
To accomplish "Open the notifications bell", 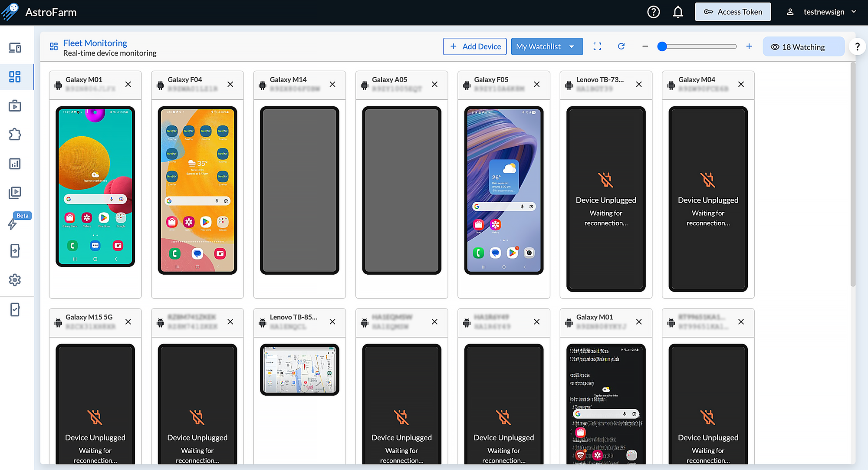I will [x=678, y=12].
